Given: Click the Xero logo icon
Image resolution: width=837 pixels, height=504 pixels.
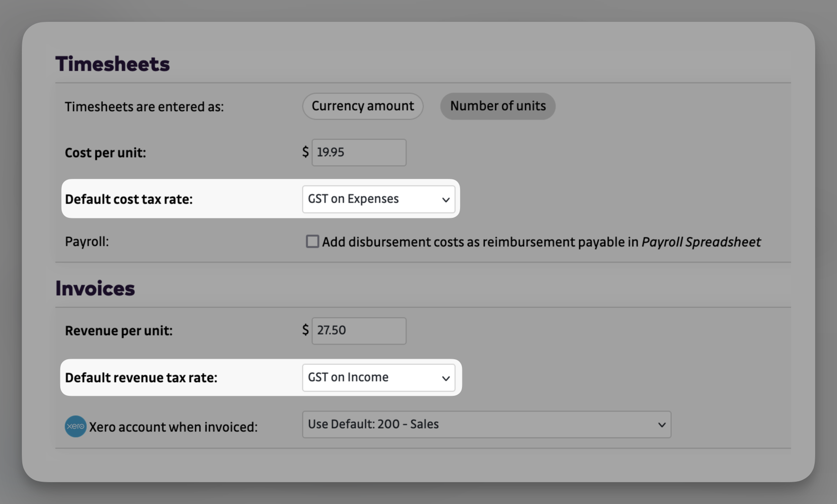Looking at the screenshot, I should tap(75, 427).
